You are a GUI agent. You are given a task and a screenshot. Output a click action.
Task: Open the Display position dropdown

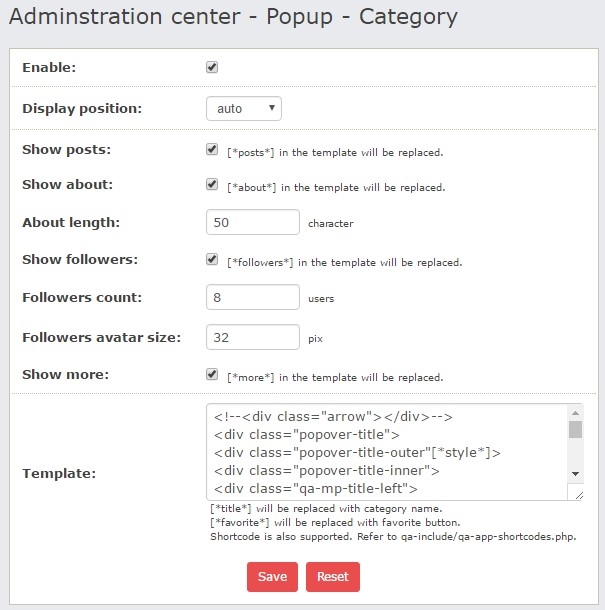(x=243, y=108)
